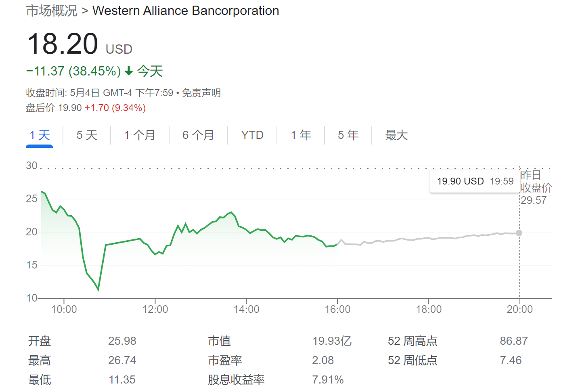
Task: View the 5 年 chart range
Action: click(x=348, y=135)
